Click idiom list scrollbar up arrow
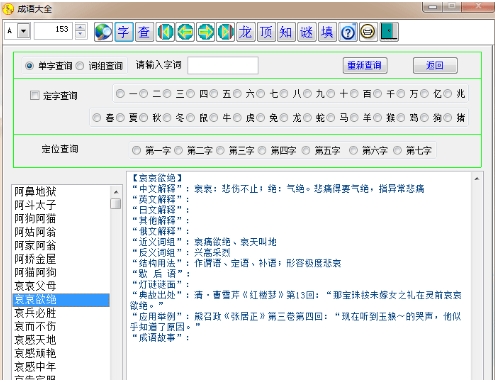This screenshot has height=382, width=495. (116, 192)
